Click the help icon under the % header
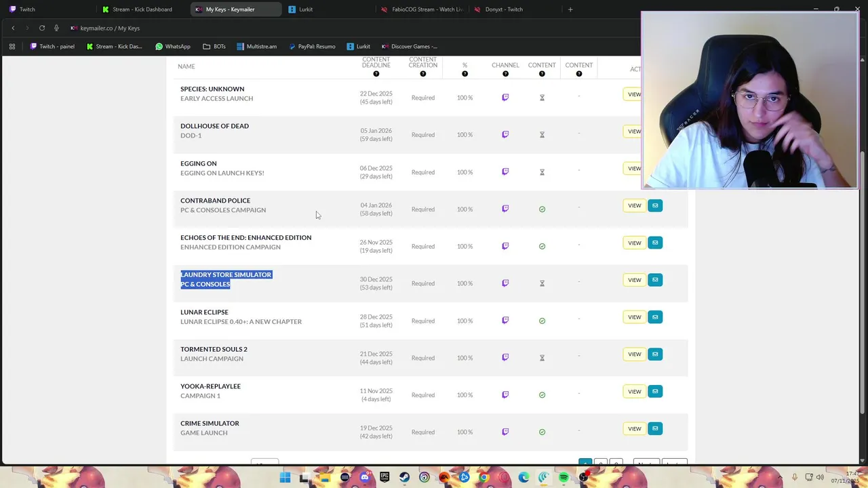Image resolution: width=868 pixels, height=488 pixels. click(465, 74)
